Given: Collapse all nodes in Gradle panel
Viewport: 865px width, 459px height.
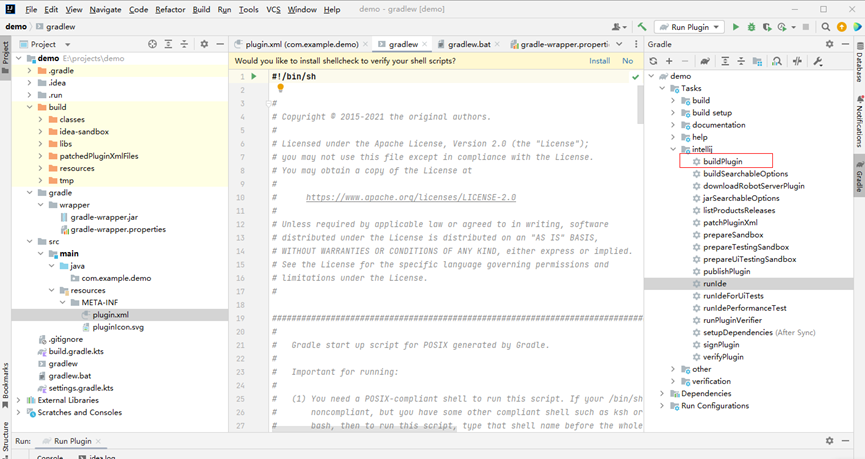Looking at the screenshot, I should click(x=741, y=61).
